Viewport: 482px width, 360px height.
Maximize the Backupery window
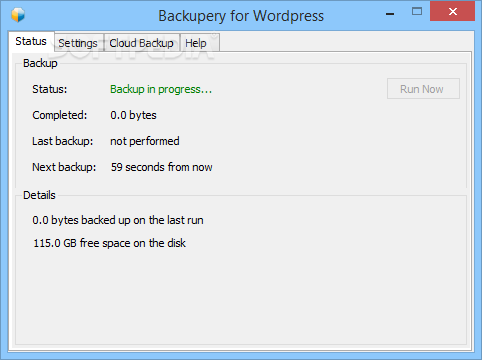[417, 12]
